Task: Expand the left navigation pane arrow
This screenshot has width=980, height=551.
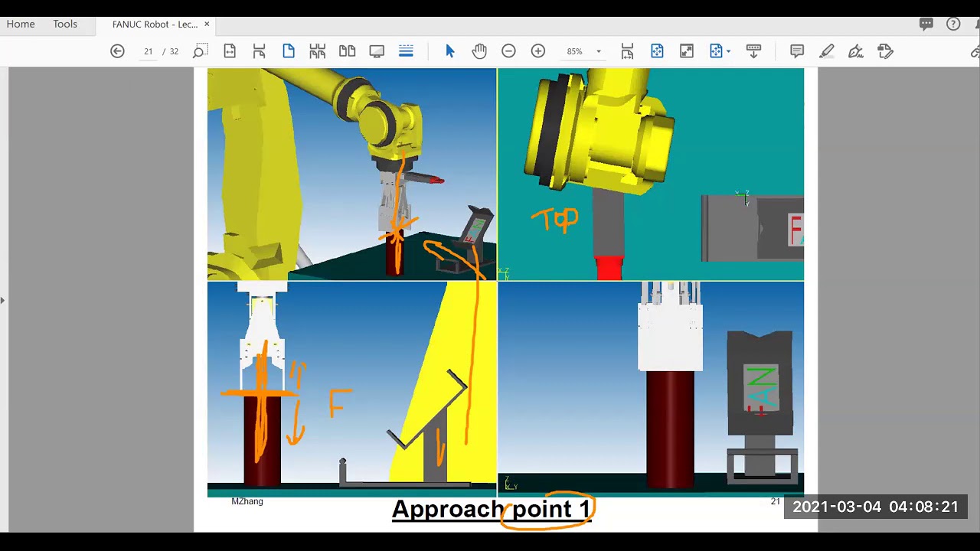Action: coord(2,300)
